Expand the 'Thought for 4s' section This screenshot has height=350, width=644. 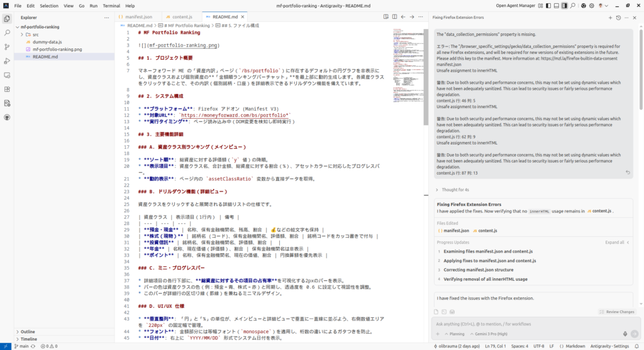[452, 190]
